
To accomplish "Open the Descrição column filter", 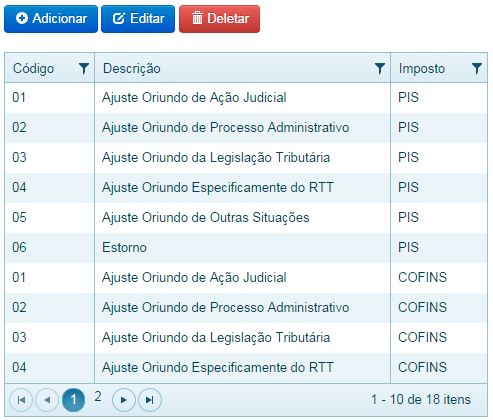I will click(x=380, y=69).
